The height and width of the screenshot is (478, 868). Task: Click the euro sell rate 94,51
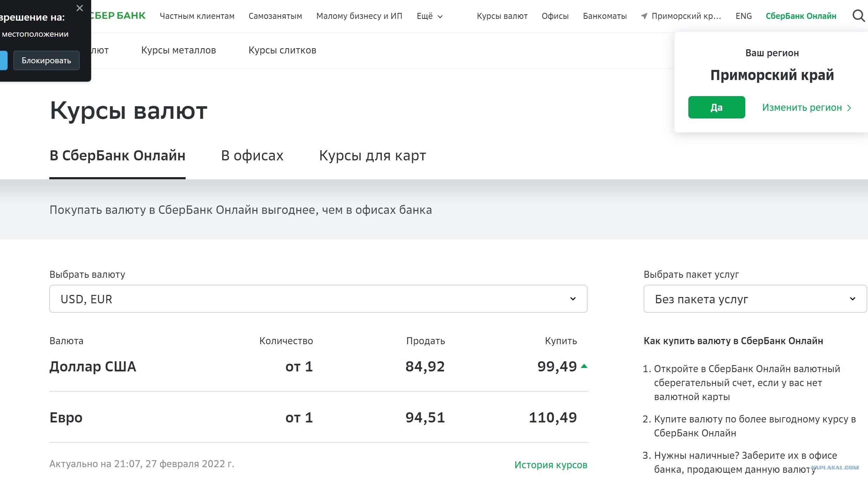pyautogui.click(x=425, y=418)
